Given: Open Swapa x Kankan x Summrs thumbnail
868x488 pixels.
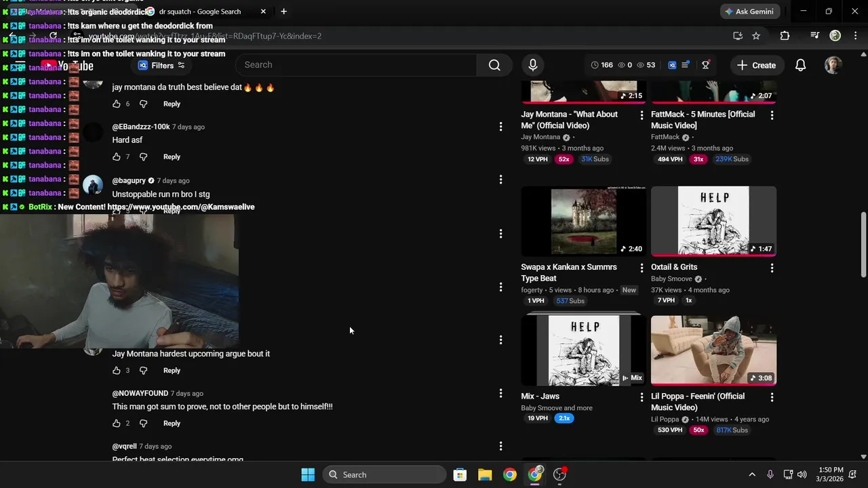Looking at the screenshot, I should [583, 221].
